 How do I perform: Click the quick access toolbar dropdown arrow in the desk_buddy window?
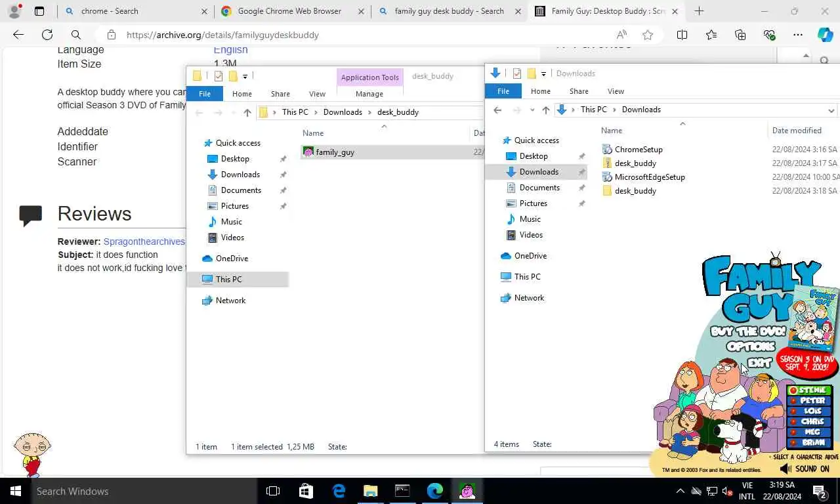click(x=245, y=76)
